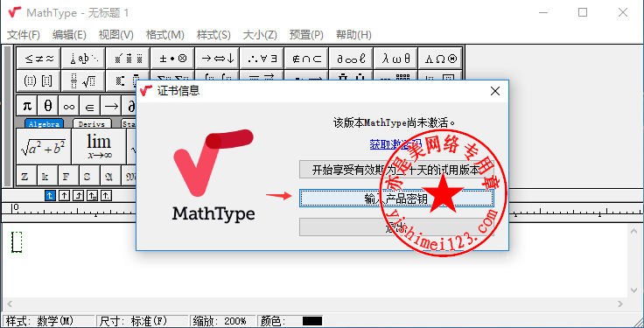Viewport: 644px width, 328px height.
Task: Insert the theta symbol
Action: click(x=48, y=107)
